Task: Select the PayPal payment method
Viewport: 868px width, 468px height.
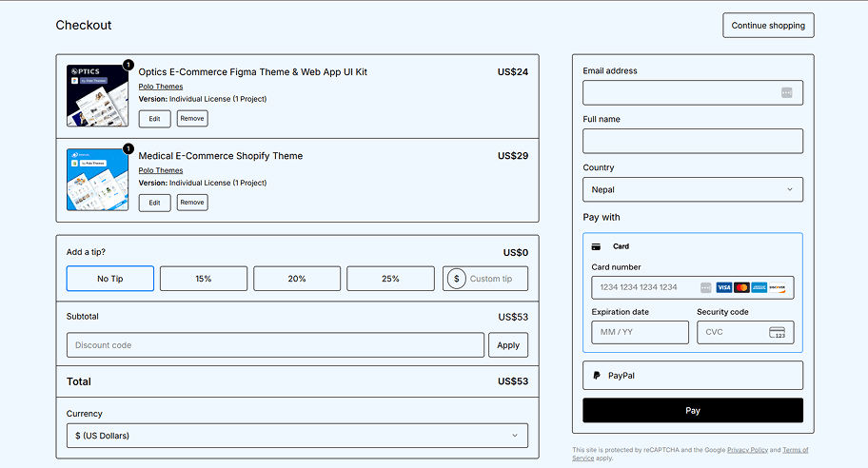Action: [x=693, y=375]
